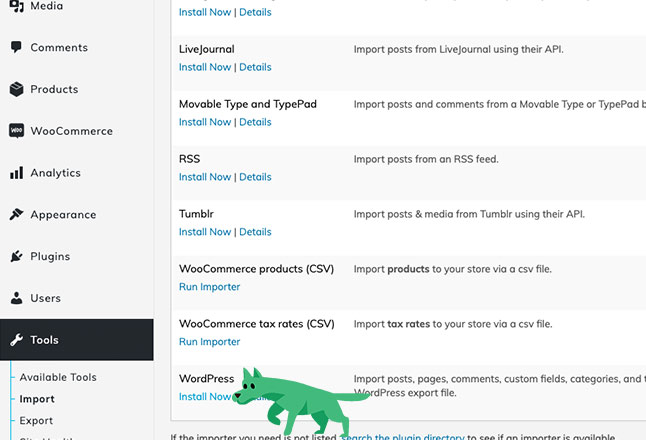The height and width of the screenshot is (440, 646).
Task: Click 'Import posts from LiveJournal' description
Action: click(459, 49)
